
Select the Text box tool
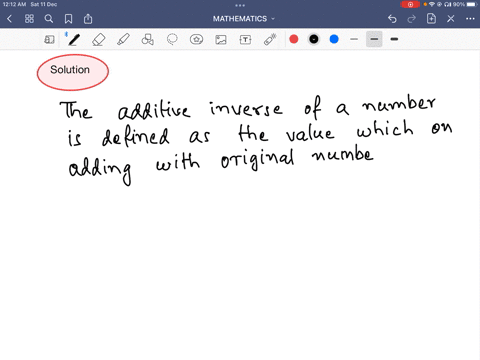pyautogui.click(x=245, y=40)
